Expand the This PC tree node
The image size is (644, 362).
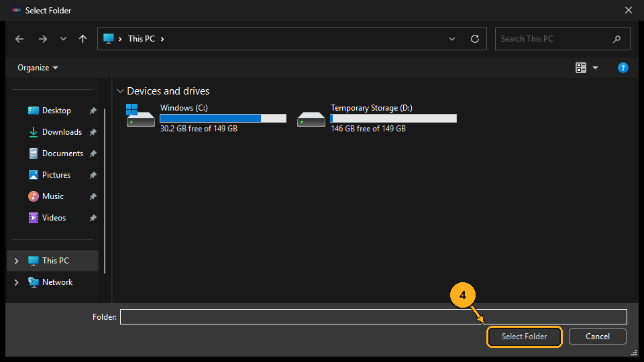(16, 261)
